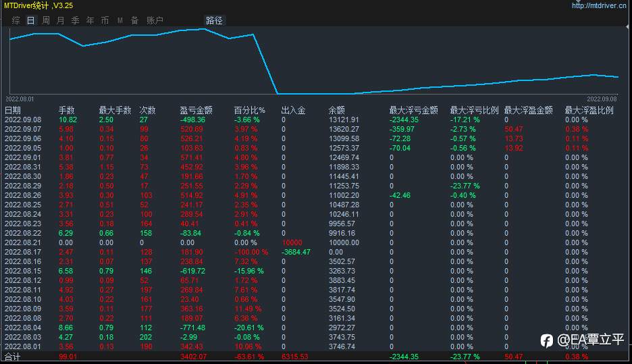Open the http://mtdriver.cn link
The width and height of the screenshot is (632, 364).
pyautogui.click(x=599, y=5)
